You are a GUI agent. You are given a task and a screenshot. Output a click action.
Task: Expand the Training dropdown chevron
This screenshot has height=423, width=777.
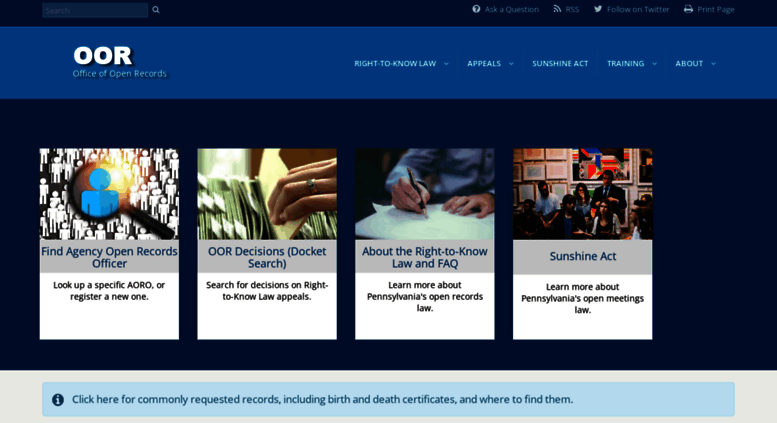point(654,63)
